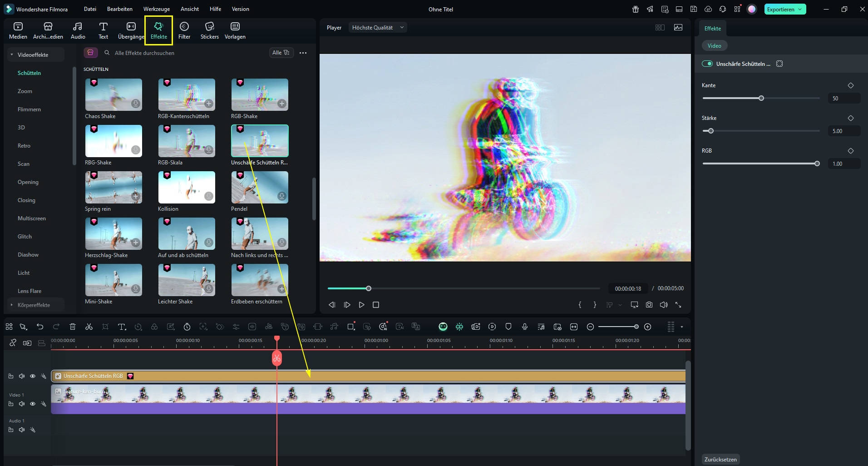Record voiceover with microphone icon
The image size is (868, 466).
525,327
